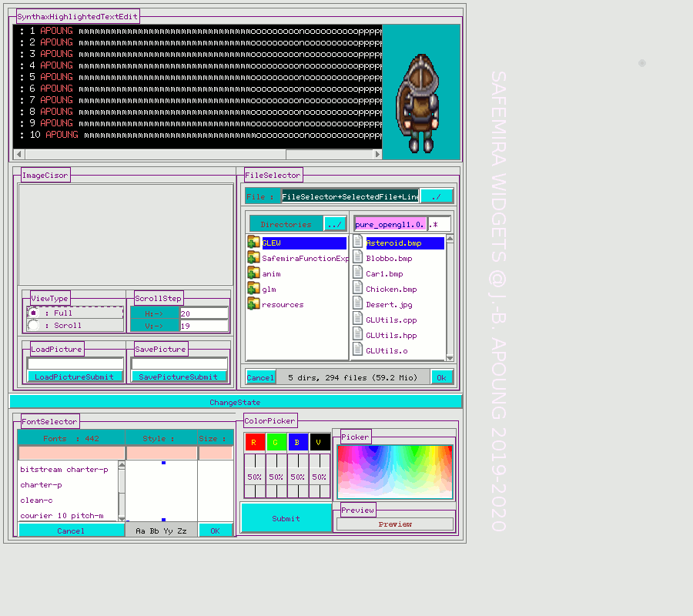Click the resources folder icon
The image size is (693, 616).
tap(253, 304)
